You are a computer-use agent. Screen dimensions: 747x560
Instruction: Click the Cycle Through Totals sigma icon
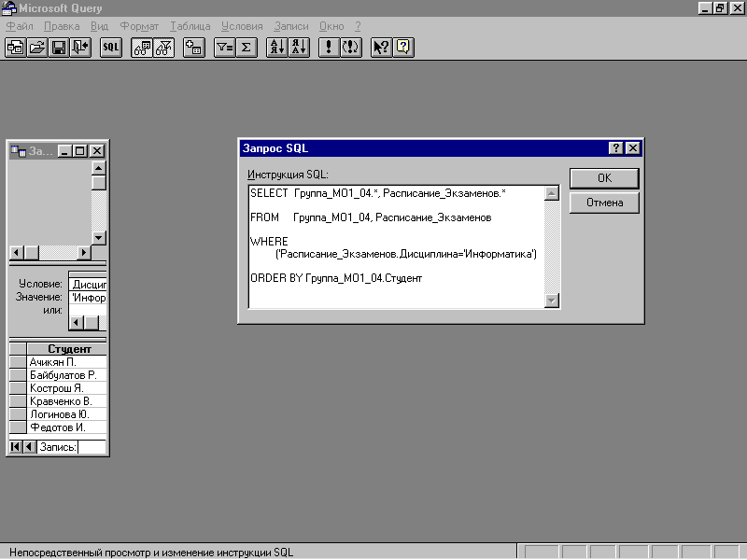[247, 48]
